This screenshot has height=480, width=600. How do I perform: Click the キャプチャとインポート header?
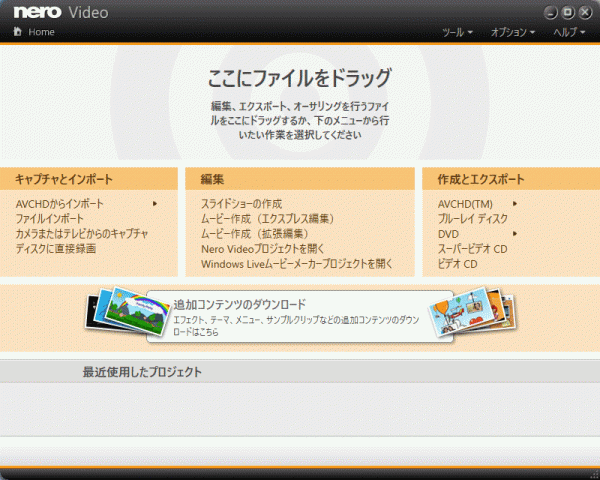click(89, 179)
